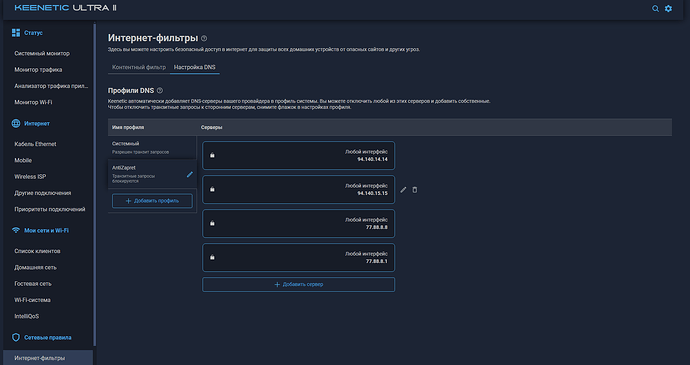Click lock icon on 94.140.14.14 server
The height and width of the screenshot is (365, 690).
tap(212, 155)
